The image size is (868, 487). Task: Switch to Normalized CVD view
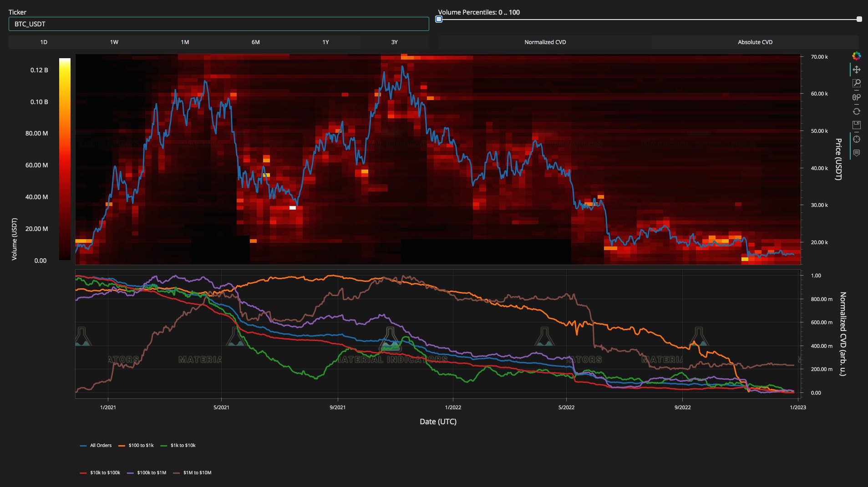(545, 42)
